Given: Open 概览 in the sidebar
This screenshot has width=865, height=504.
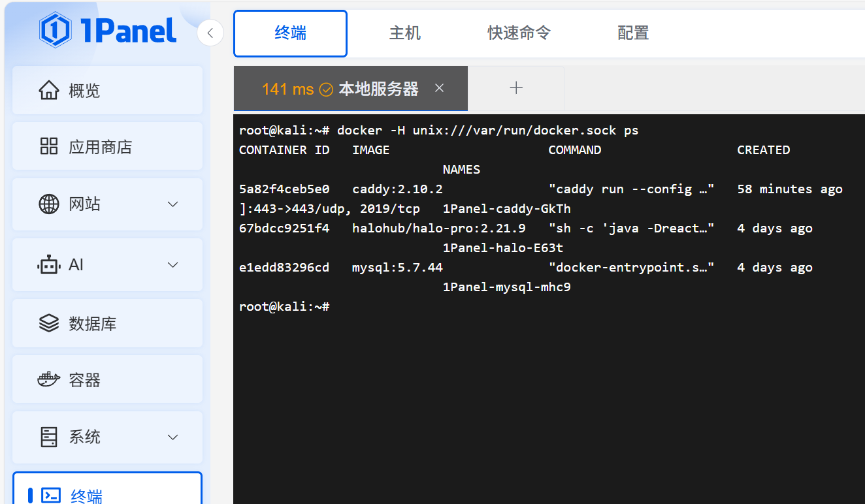Looking at the screenshot, I should (x=107, y=91).
